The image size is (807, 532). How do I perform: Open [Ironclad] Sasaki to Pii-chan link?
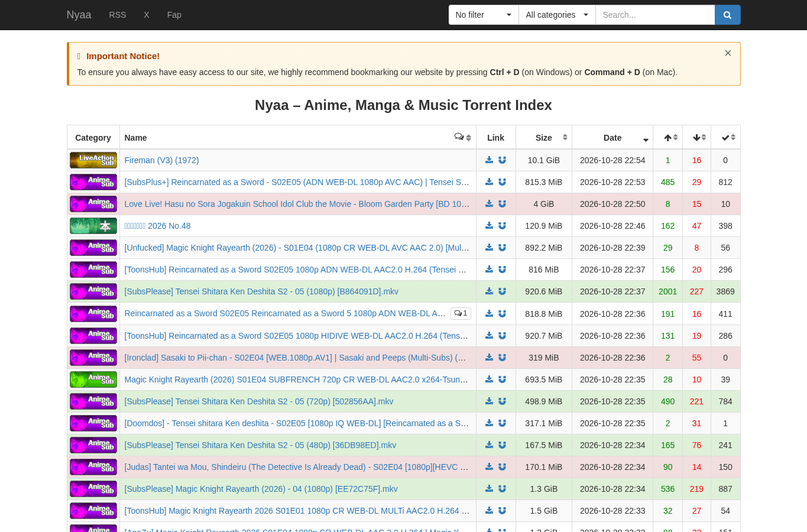[295, 358]
